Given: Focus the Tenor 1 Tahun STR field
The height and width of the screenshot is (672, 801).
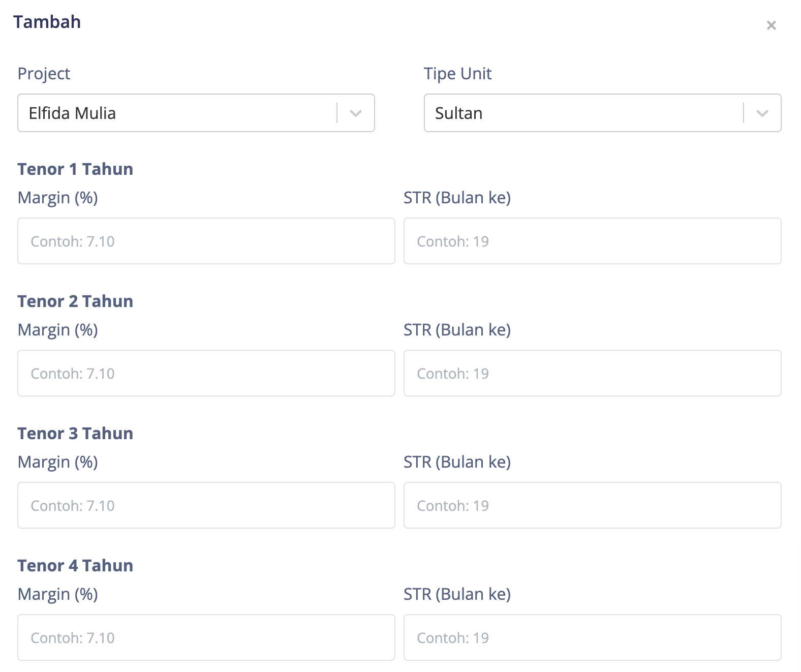Looking at the screenshot, I should click(593, 241).
